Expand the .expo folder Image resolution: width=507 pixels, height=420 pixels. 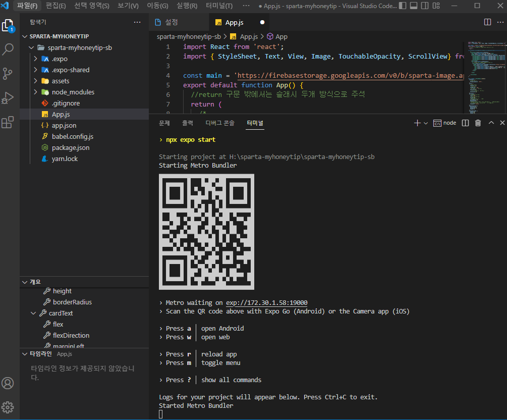pos(36,59)
